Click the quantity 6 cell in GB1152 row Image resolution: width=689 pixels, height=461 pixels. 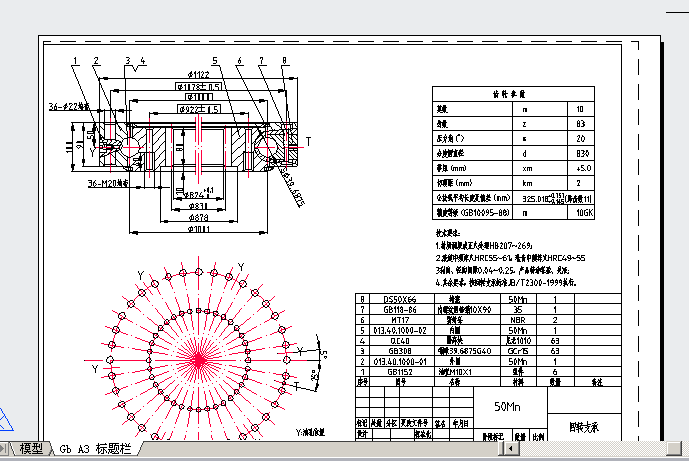555,372
